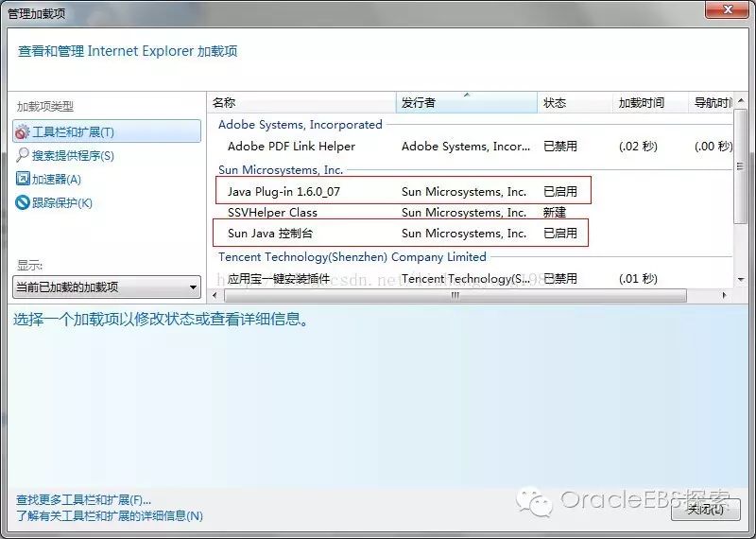The height and width of the screenshot is (539, 756).
Task: Sort list by 加载时间 column header
Action: [x=650, y=102]
